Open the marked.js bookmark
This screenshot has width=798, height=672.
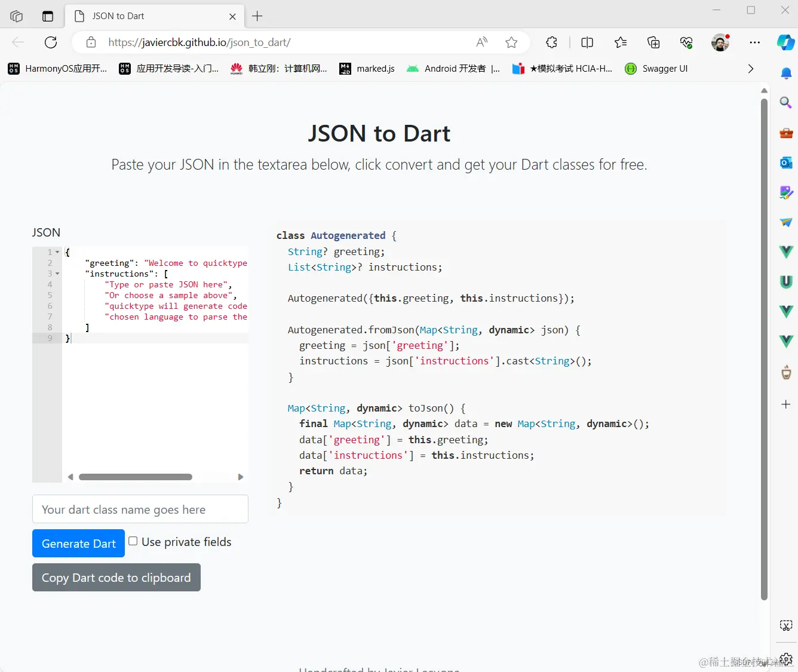(x=367, y=69)
